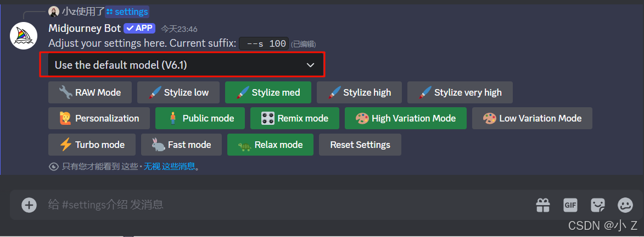Click the user avatar beside 小z使用了
Viewport: 644px width, 237px height.
53,12
